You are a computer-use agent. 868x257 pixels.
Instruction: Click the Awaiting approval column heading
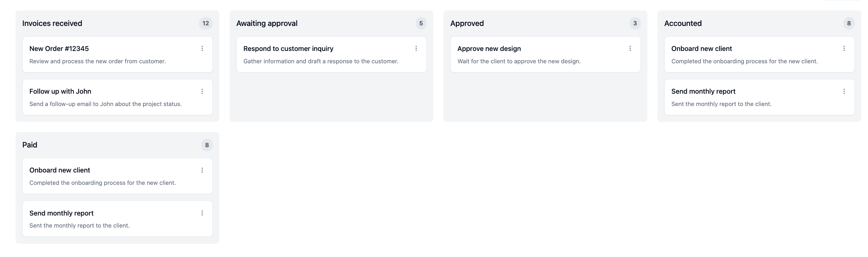coord(267,23)
